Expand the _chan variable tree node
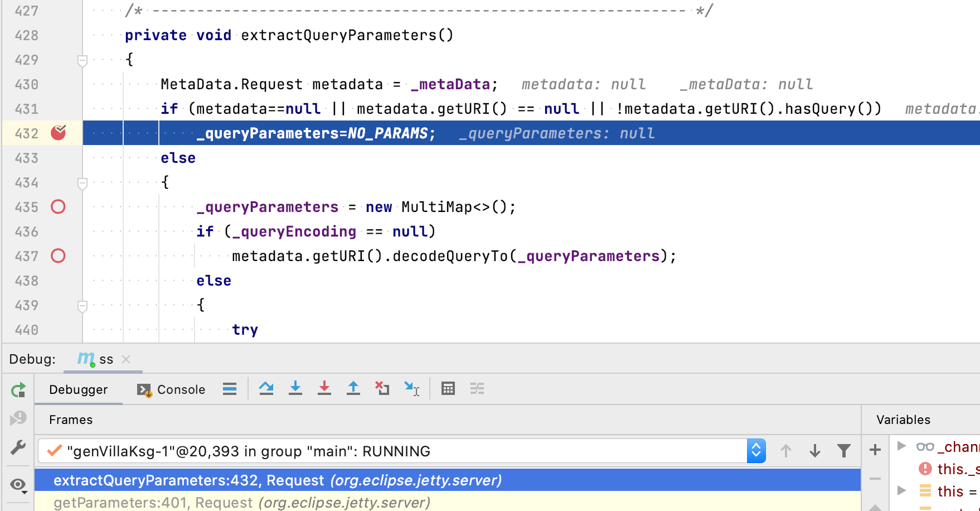Screen dimensions: 980x511 [x=901, y=446]
